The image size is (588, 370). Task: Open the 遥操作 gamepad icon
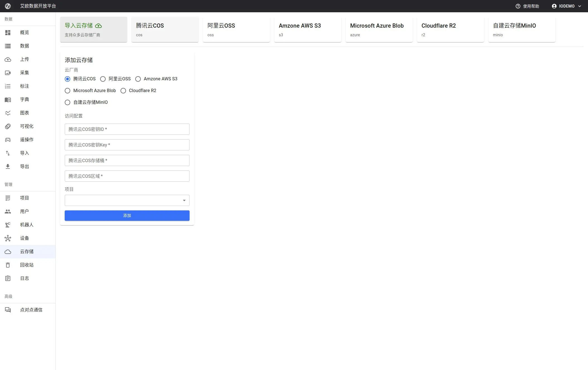point(8,140)
